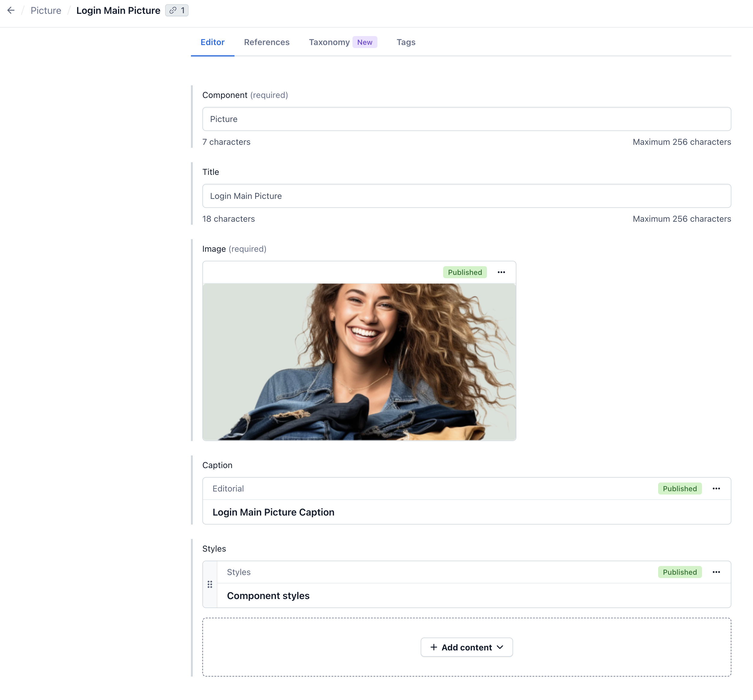Open the linked references count badge
753x700 pixels.
177,10
